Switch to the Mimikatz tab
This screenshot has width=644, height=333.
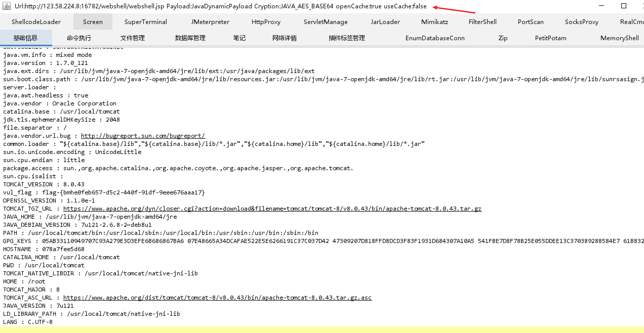point(434,22)
